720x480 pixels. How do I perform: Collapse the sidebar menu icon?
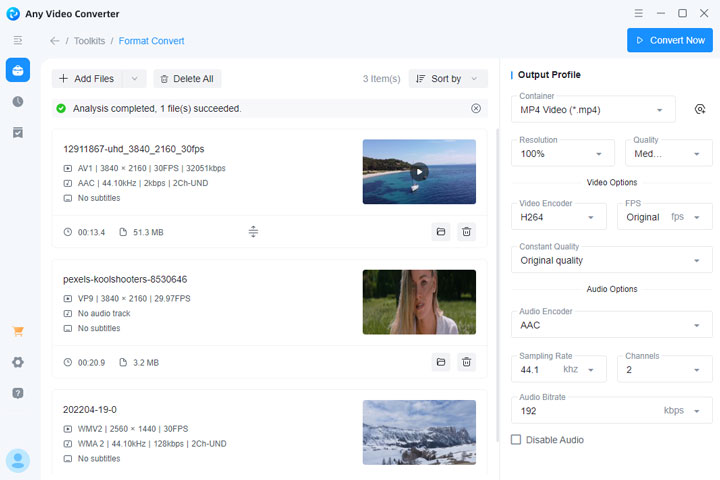(x=18, y=40)
